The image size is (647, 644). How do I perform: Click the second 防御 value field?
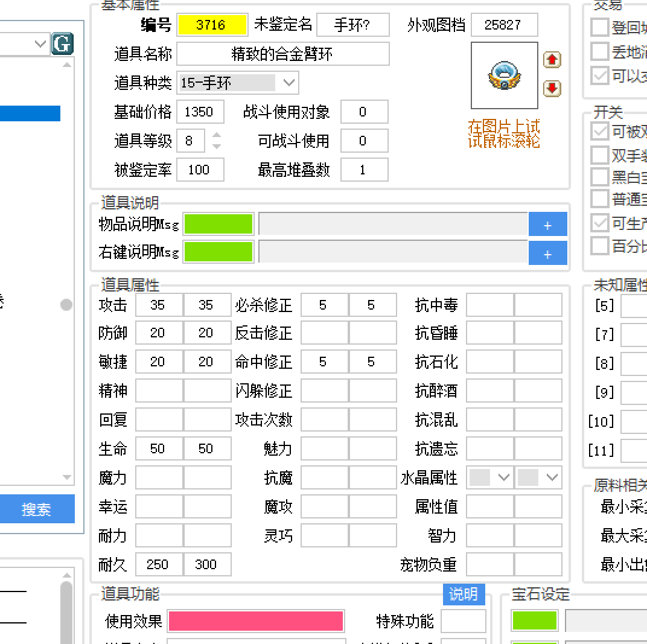207,333
